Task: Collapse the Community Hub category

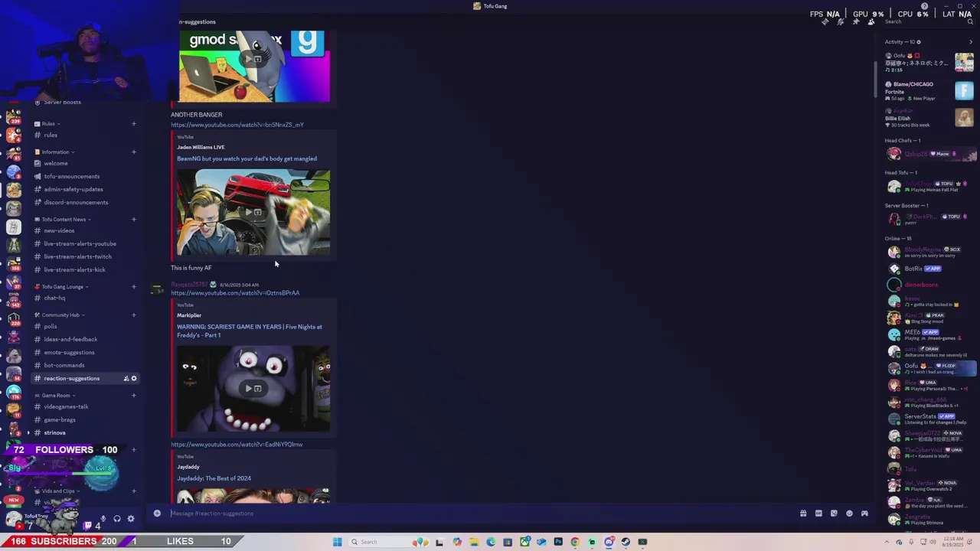Action: pos(60,315)
